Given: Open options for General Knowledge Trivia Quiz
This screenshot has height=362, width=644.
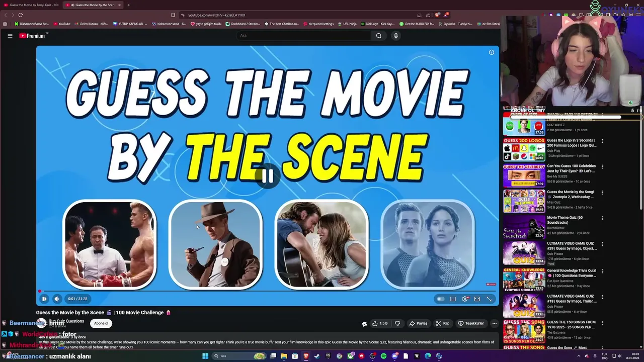Looking at the screenshot, I should click(602, 271).
